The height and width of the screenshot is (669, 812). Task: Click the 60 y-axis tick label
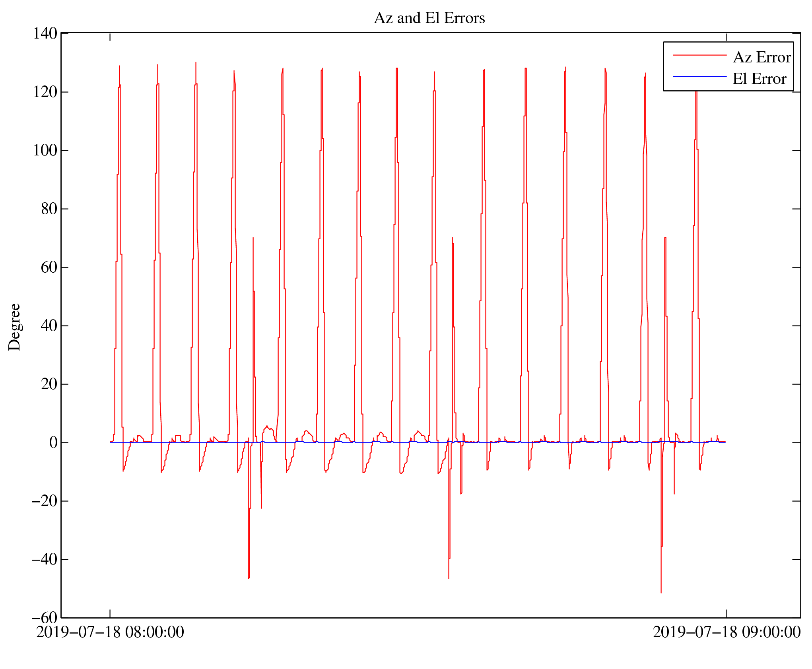point(49,267)
